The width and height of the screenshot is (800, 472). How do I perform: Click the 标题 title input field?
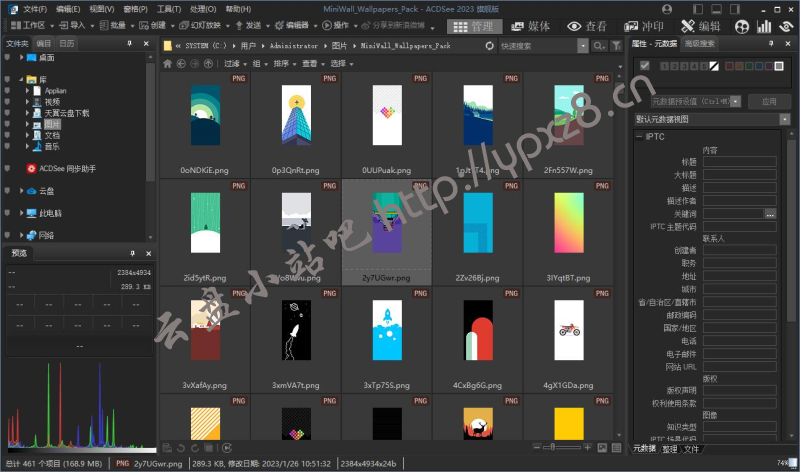click(740, 162)
